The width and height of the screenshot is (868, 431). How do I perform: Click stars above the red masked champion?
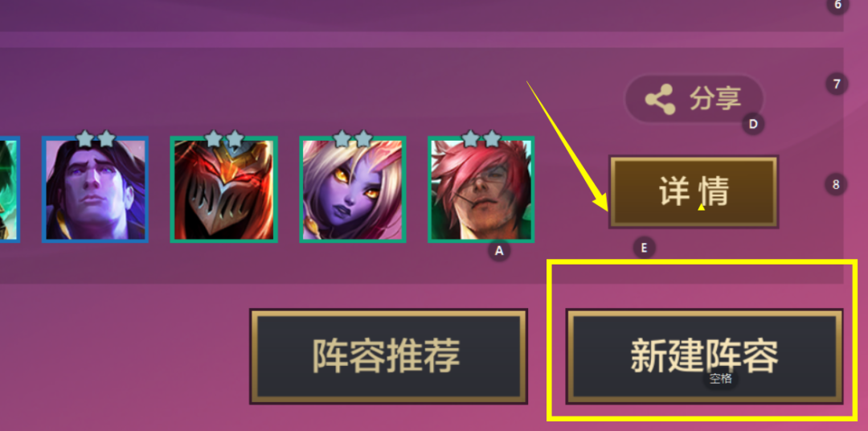(x=223, y=138)
